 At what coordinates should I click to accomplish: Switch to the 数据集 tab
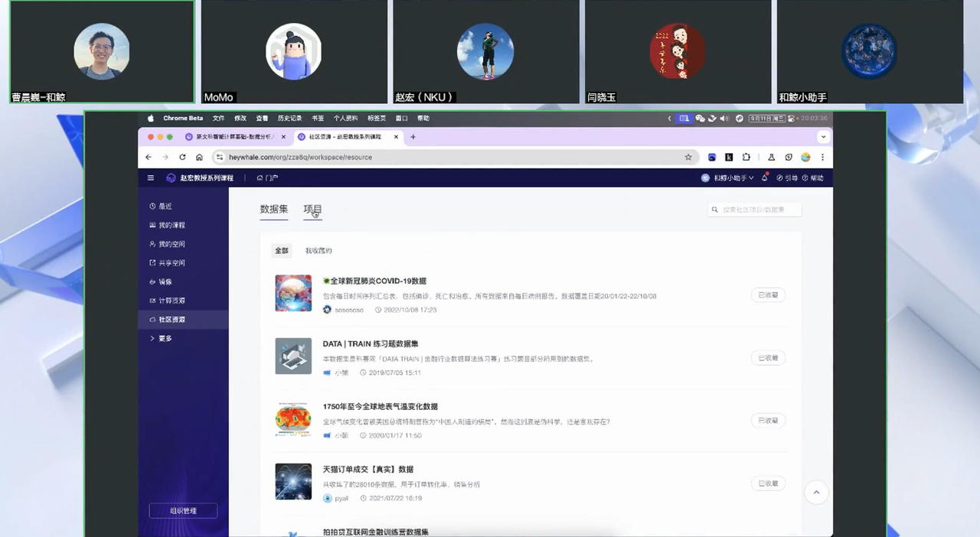click(274, 209)
